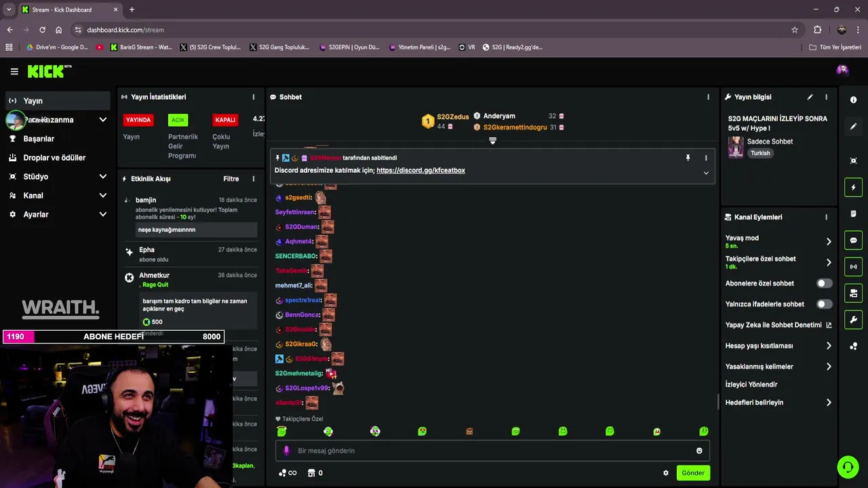Open the S2GZedus leaderboard name
This screenshot has width=868, height=488.
452,117
